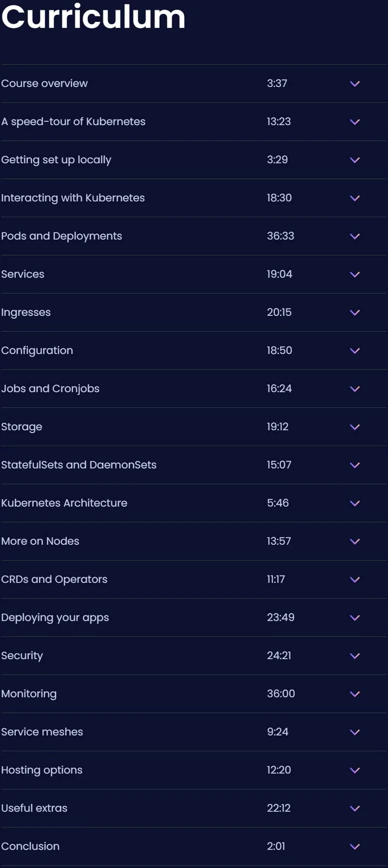Expand Pods and Deployments via its chevron
Image resolution: width=388 pixels, height=868 pixels.
coord(355,236)
